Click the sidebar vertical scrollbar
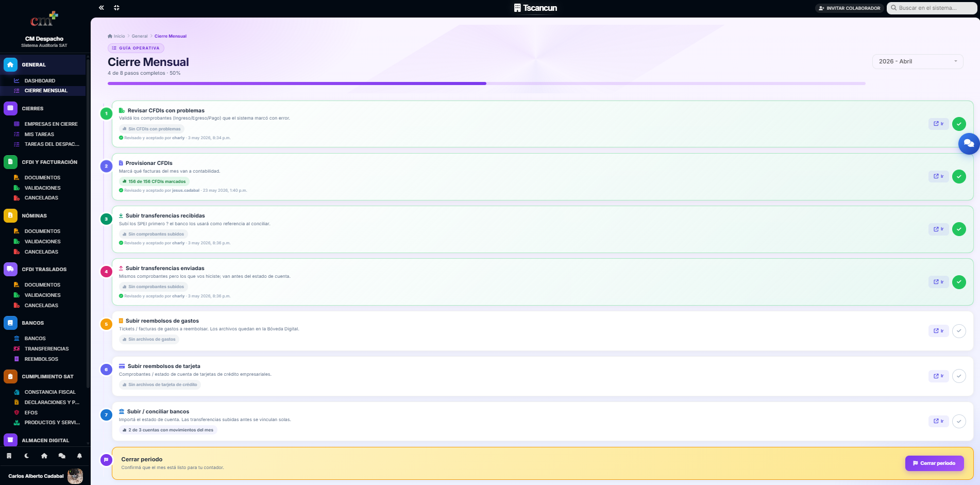The image size is (980, 485). 88,224
